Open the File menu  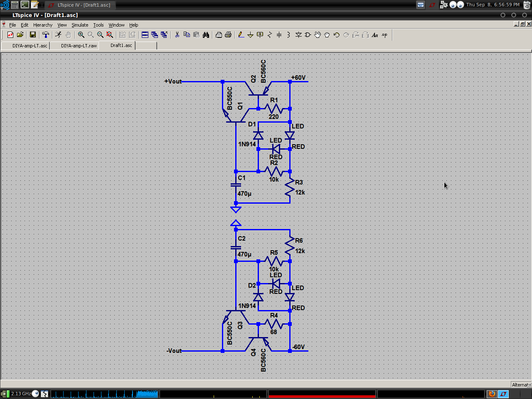pyautogui.click(x=12, y=25)
